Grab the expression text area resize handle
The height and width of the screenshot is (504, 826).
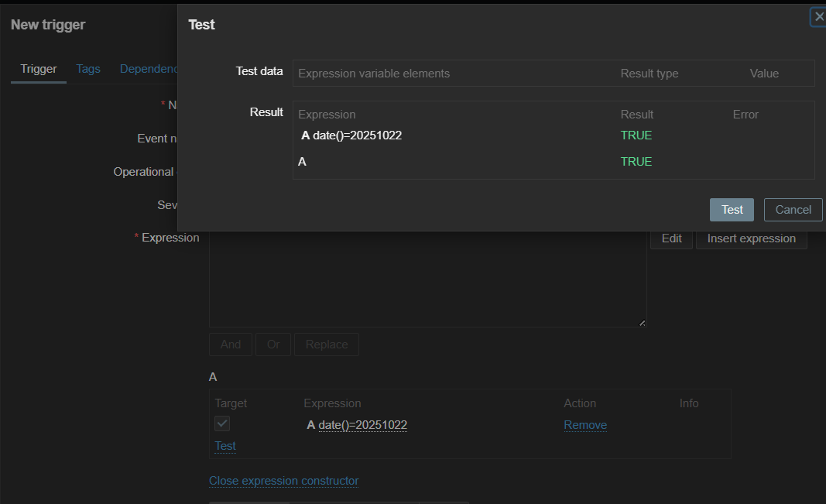643,323
